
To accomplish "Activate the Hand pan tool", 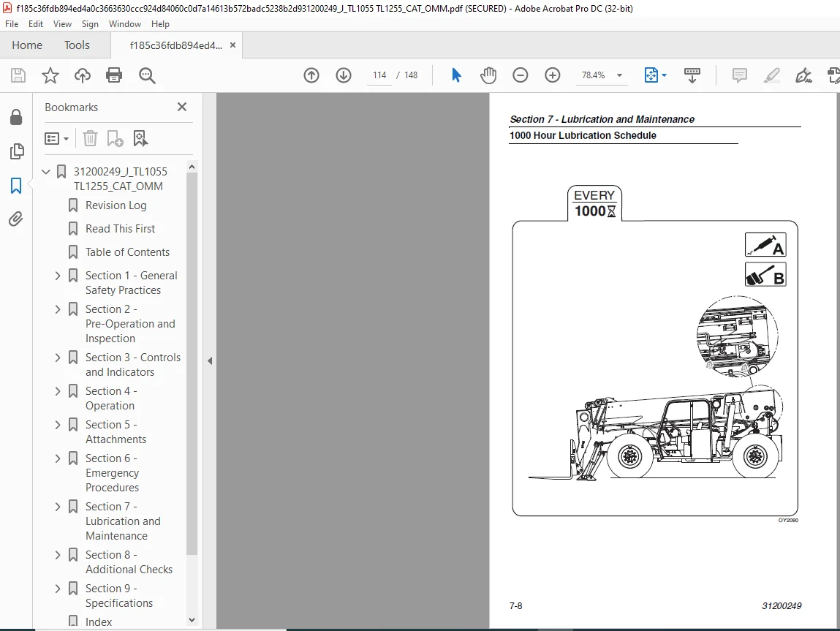I will pyautogui.click(x=488, y=75).
